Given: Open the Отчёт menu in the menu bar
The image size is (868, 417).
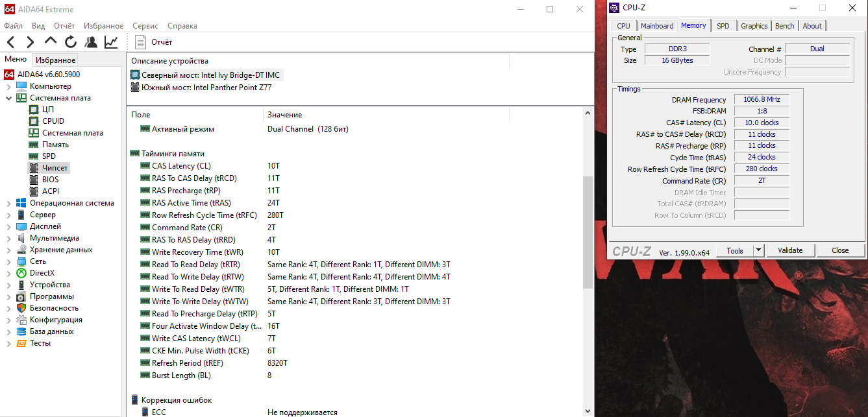Looking at the screenshot, I should click(64, 26).
